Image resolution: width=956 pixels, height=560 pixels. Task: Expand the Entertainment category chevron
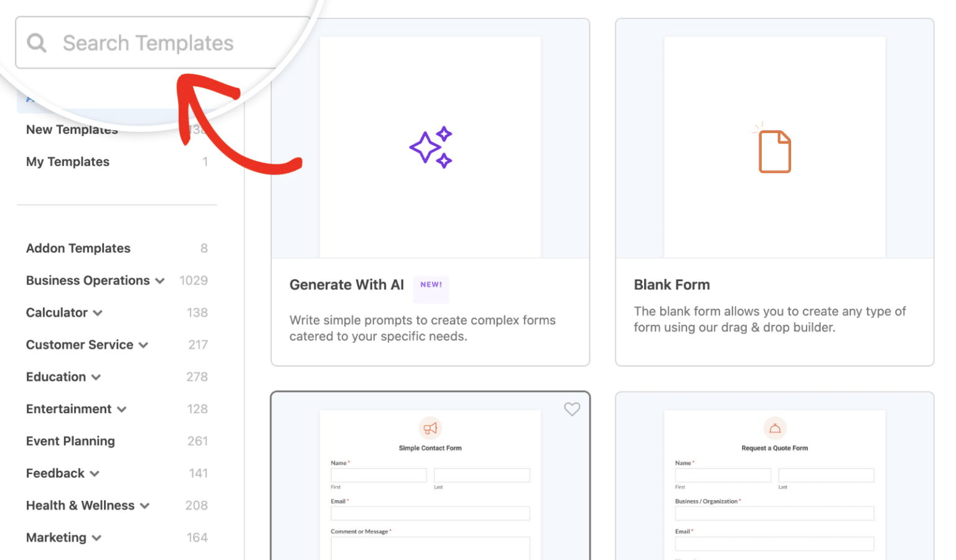pos(122,409)
